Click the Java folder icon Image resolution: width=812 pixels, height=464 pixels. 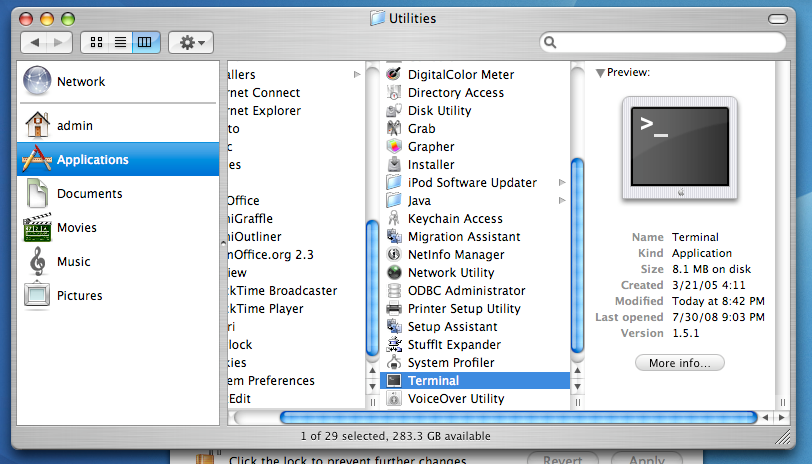(x=394, y=200)
